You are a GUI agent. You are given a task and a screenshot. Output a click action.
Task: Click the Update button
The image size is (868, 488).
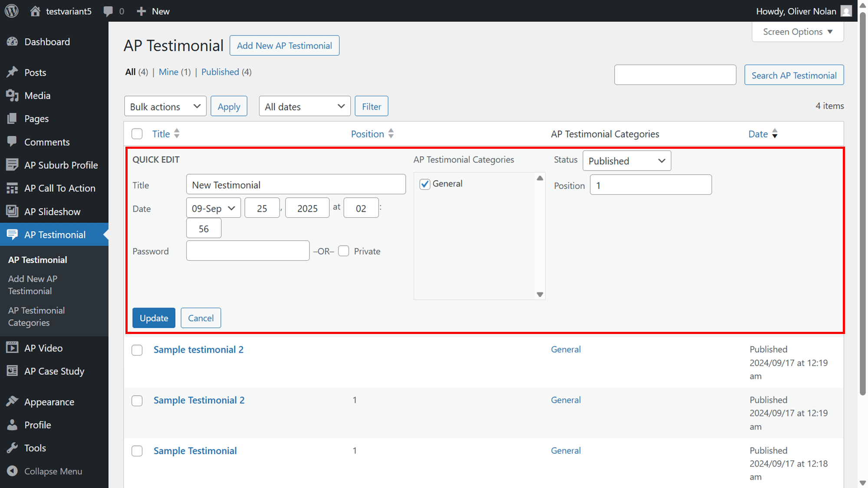click(x=154, y=318)
